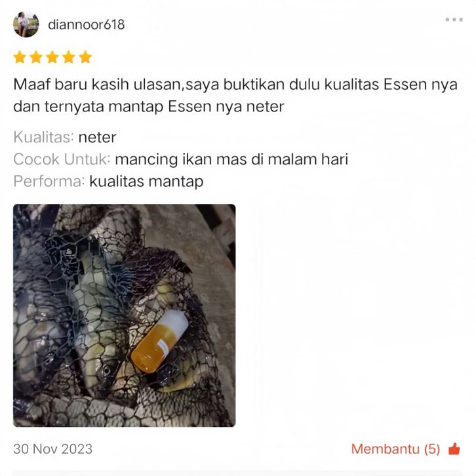Screen dimensions: 476x476
Task: Click the 30 Nov 2023 review date
Action: [53, 449]
